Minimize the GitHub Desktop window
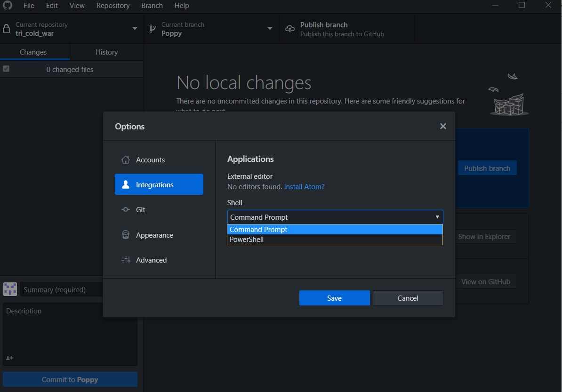This screenshot has width=562, height=392. [495, 5]
